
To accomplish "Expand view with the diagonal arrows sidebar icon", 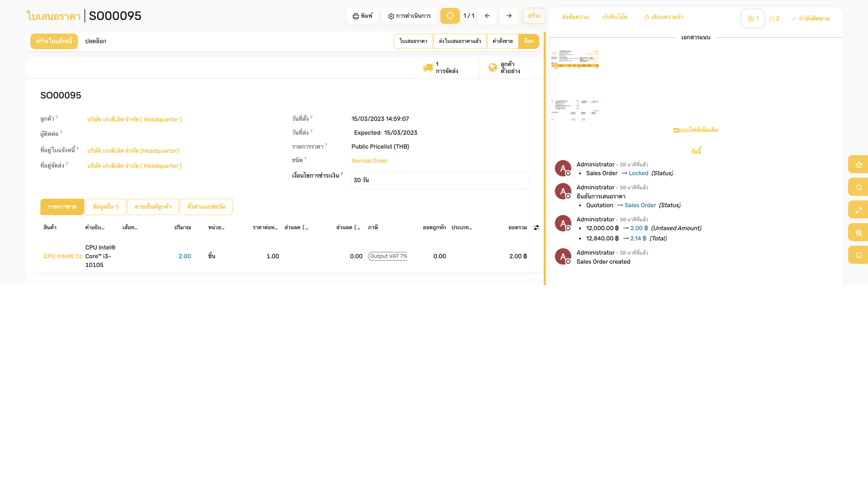I will pos(858,209).
